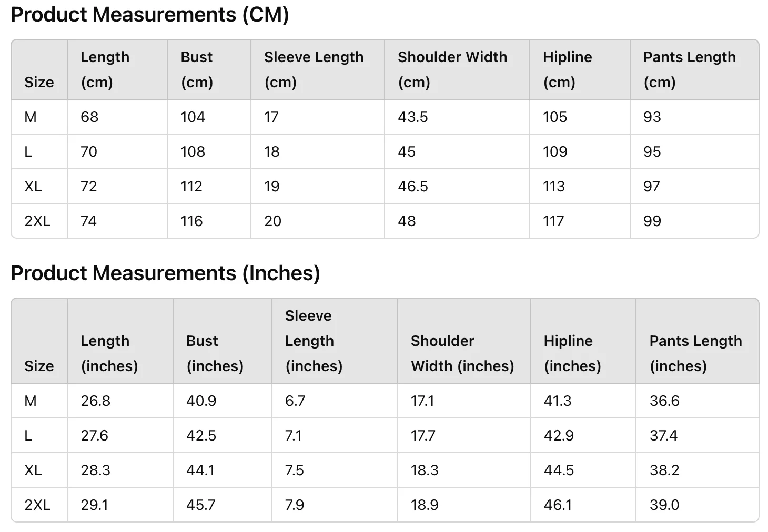Click the Product Measurements (CM) heading
The image size is (768, 532).
[150, 15]
